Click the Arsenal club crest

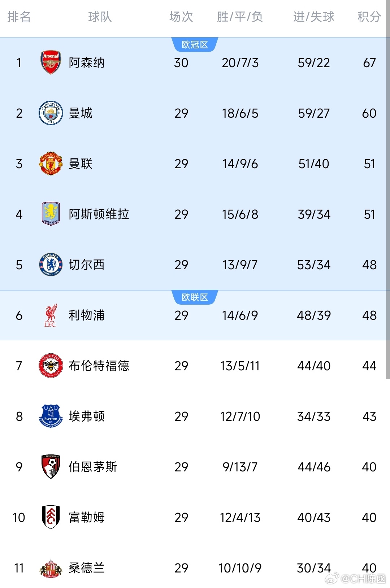click(x=51, y=62)
